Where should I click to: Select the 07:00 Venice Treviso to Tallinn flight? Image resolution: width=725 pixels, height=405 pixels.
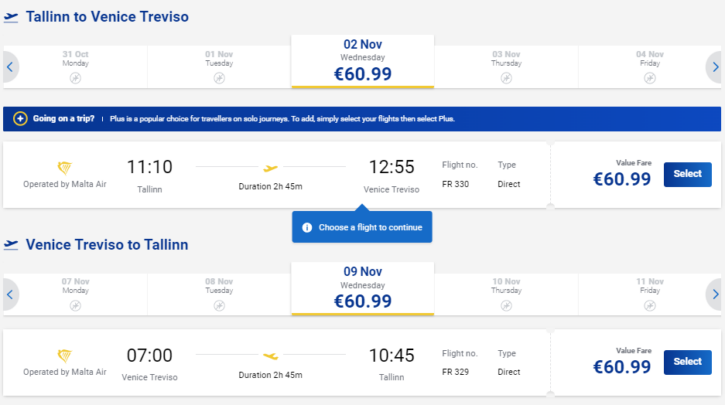(x=687, y=361)
